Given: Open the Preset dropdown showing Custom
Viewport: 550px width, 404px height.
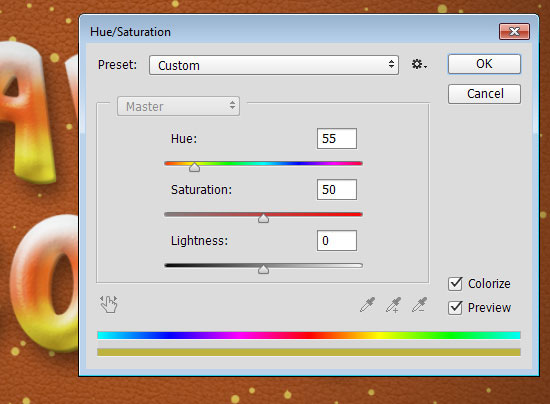Looking at the screenshot, I should click(x=274, y=65).
